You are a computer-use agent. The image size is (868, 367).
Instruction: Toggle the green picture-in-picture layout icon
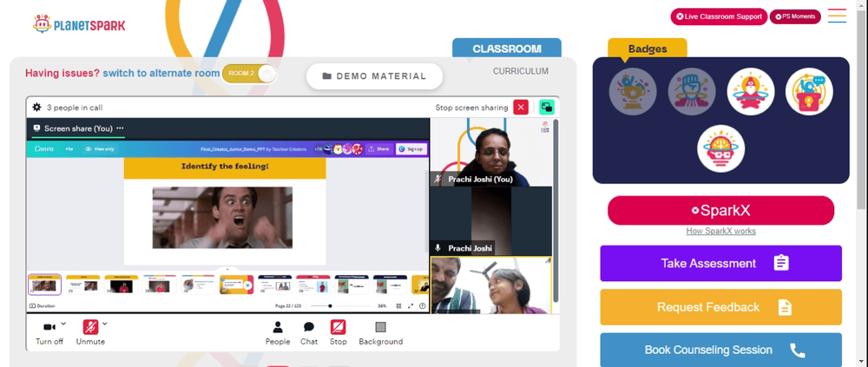tap(546, 108)
